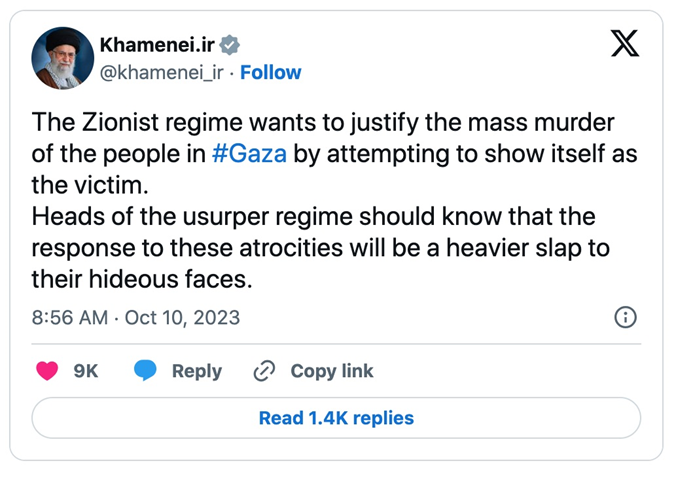676x478 pixels.
Task: Click the 8:56 AM timestamp link
Action: click(72, 318)
